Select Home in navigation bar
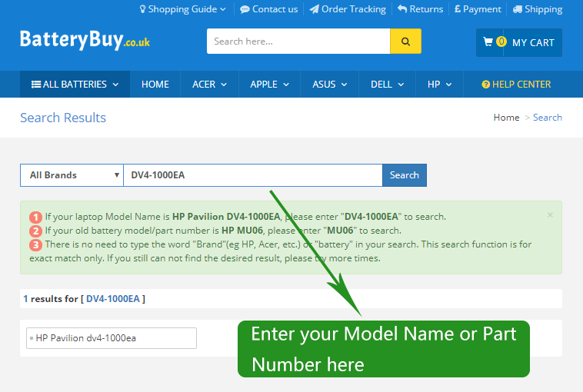Image resolution: width=583 pixels, height=392 pixels. [155, 85]
